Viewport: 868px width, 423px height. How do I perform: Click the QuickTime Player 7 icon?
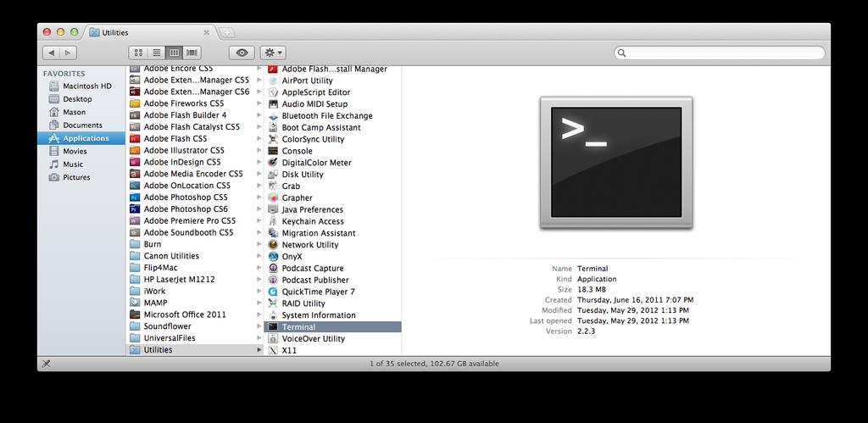click(273, 292)
